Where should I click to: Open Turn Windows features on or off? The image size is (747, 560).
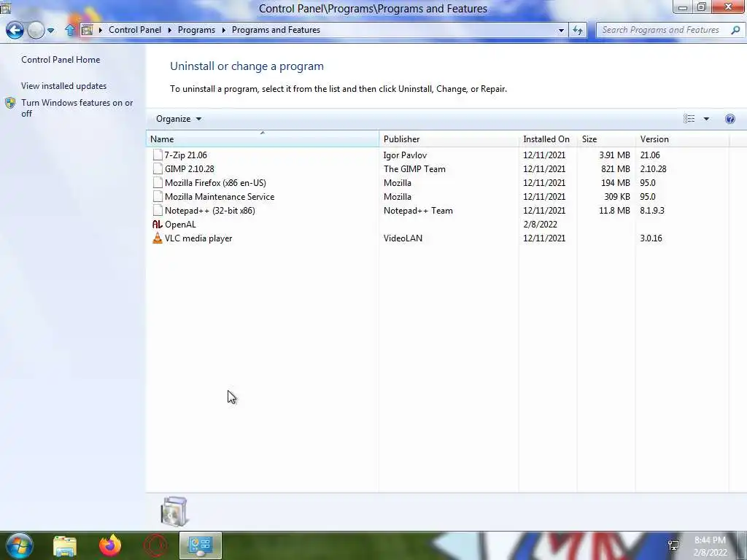77,108
